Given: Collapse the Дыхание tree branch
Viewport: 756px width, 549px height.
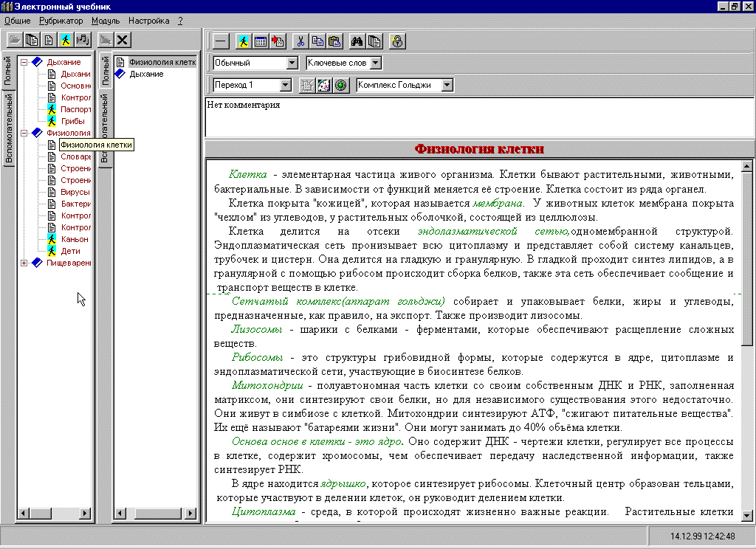Looking at the screenshot, I should tap(24, 62).
